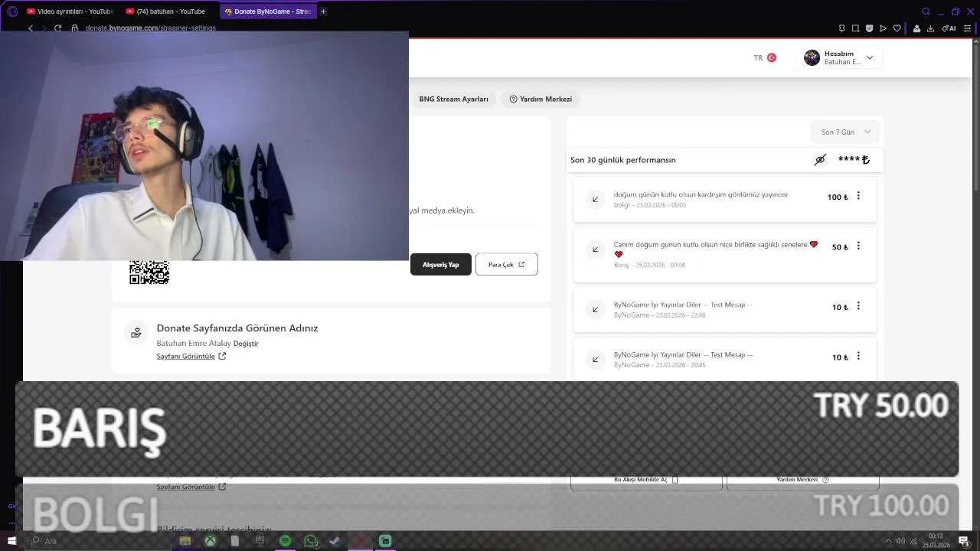Open the browser downloads icon

[x=930, y=28]
